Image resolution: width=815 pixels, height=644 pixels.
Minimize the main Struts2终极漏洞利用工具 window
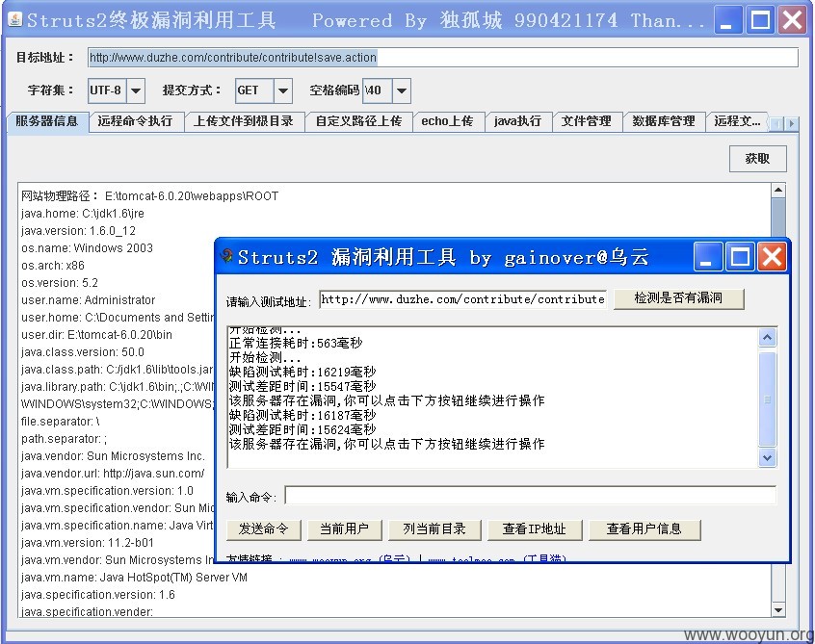click(x=727, y=21)
